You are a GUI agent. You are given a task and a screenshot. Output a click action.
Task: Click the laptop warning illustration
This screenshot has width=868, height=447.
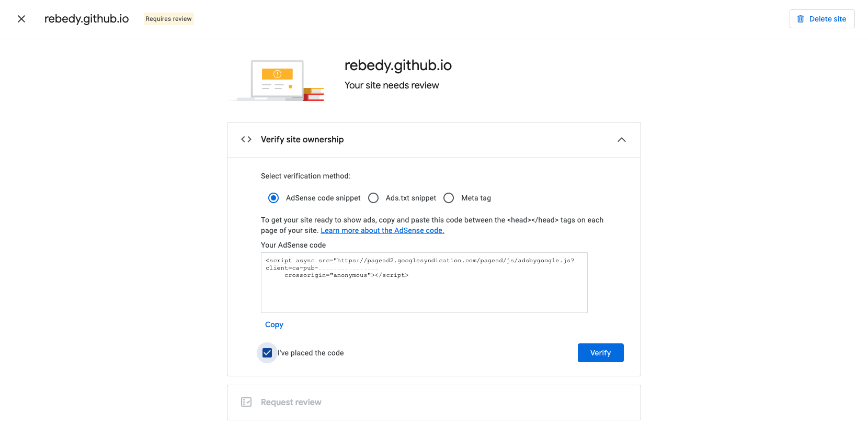coord(277,81)
